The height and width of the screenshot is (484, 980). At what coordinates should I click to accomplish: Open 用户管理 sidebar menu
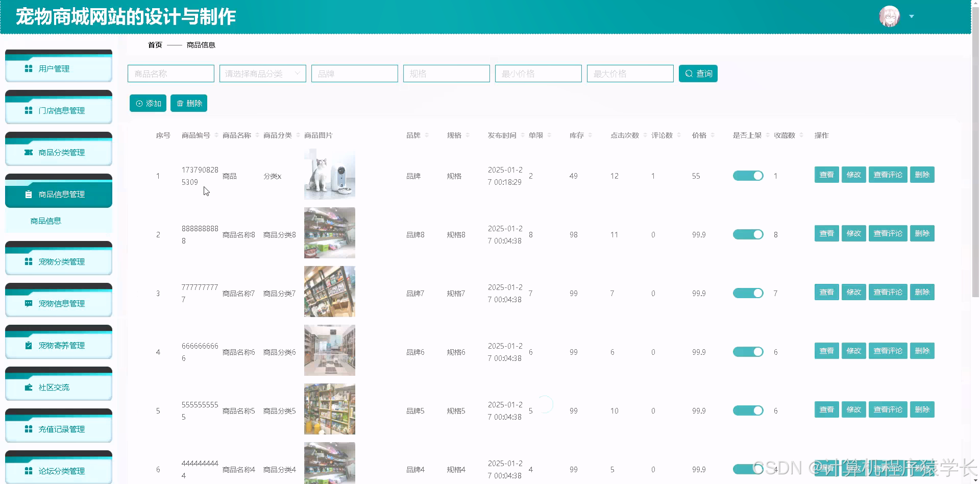(x=59, y=66)
